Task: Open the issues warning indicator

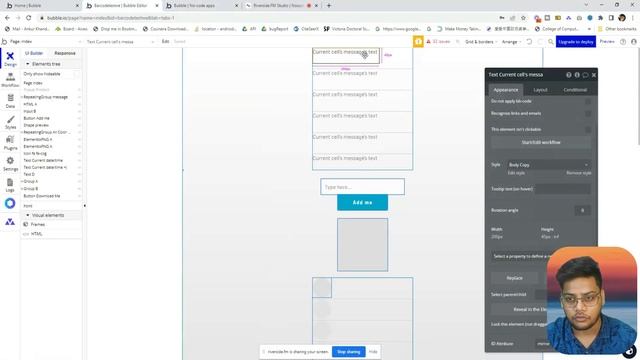Action: [x=438, y=42]
